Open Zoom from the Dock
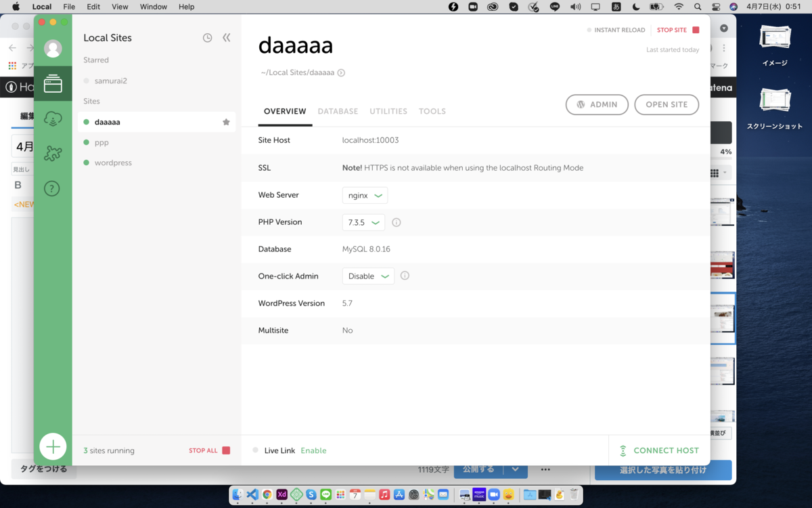Image resolution: width=812 pixels, height=508 pixels. [494, 495]
